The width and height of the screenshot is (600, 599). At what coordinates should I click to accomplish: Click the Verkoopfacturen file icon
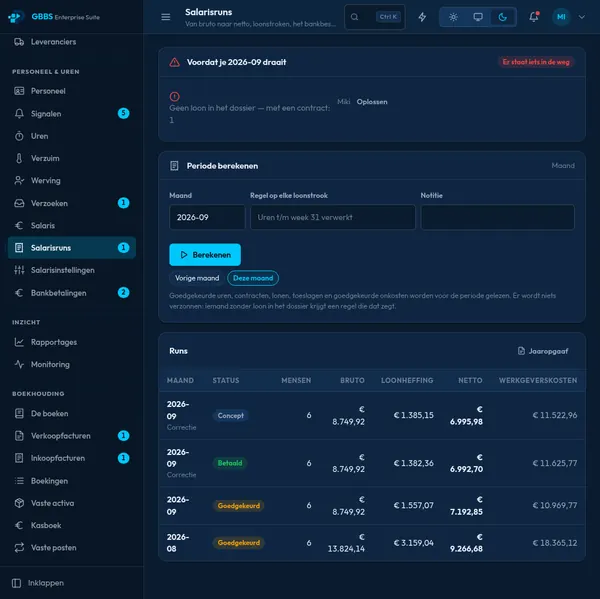(19, 436)
